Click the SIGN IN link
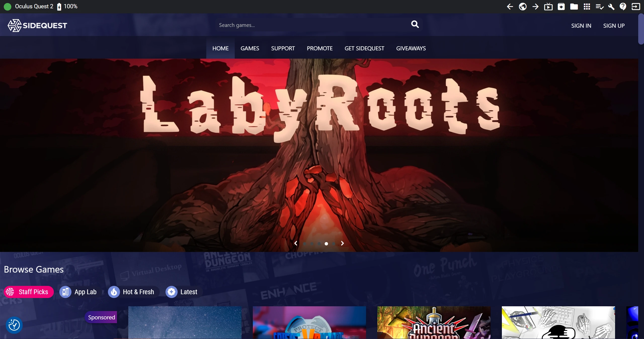 581,26
